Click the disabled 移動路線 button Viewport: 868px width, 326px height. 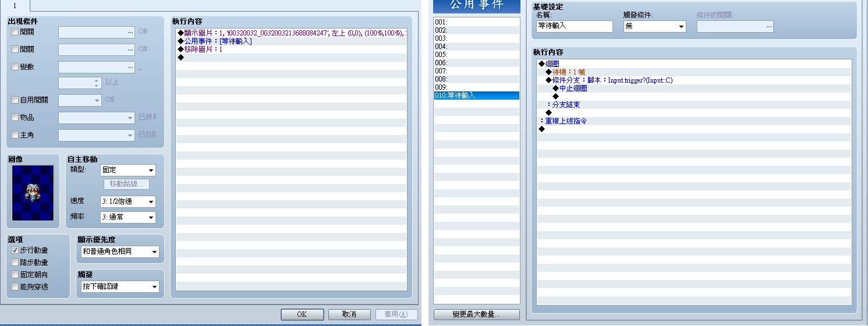point(126,185)
